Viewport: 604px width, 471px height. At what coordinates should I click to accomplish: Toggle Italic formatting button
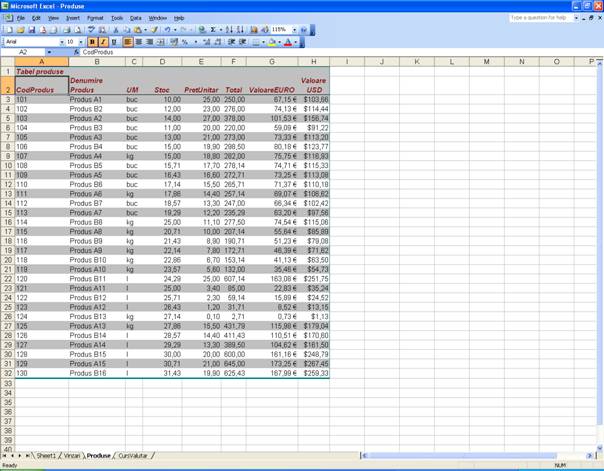pos(103,42)
